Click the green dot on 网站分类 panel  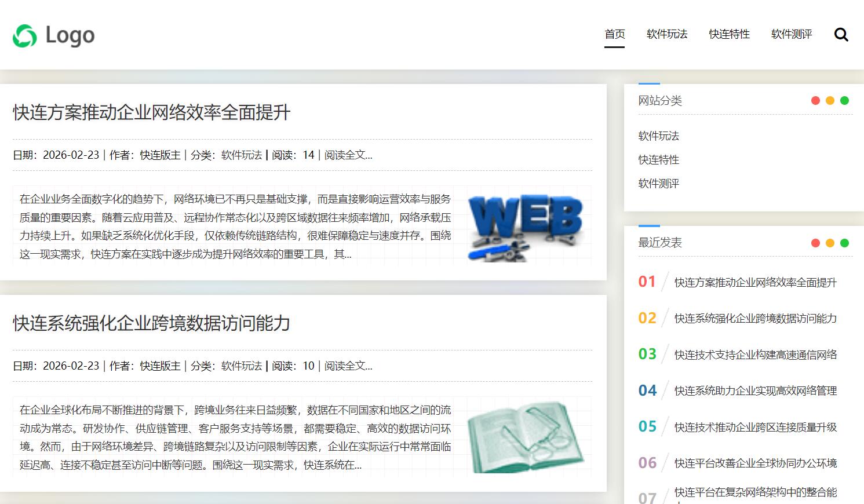point(845,100)
